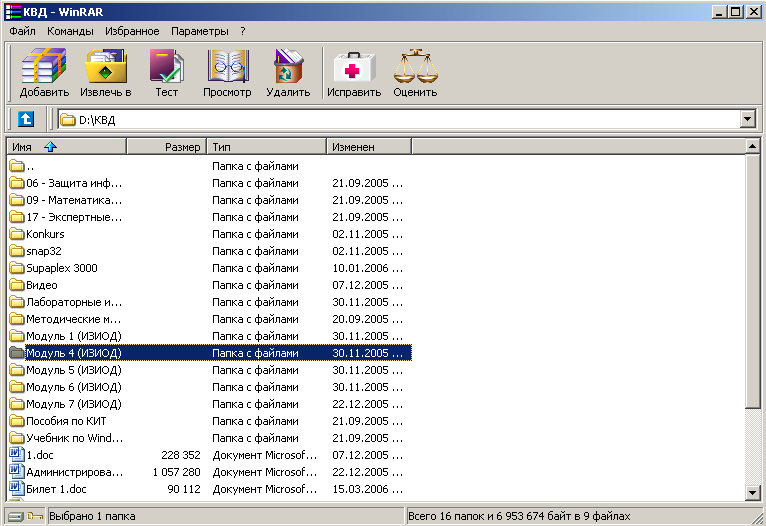766x526 pixels.
Task: Click the drive icon in the status bar
Action: tap(16, 516)
